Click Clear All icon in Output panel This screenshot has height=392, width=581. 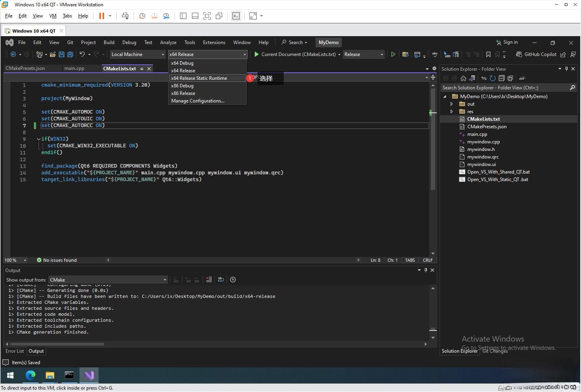[209, 280]
